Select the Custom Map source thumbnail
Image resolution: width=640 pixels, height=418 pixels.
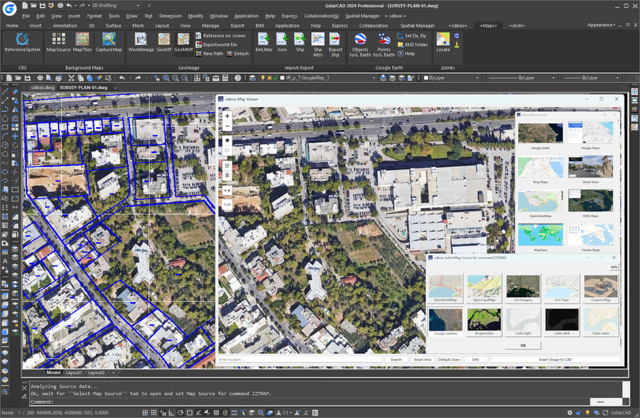coord(600,288)
